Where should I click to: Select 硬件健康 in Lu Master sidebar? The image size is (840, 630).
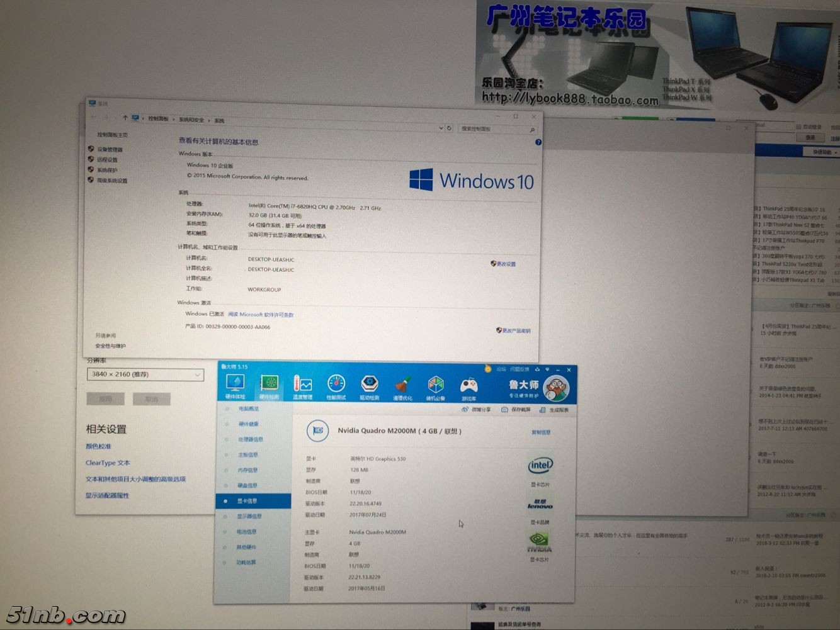click(249, 424)
